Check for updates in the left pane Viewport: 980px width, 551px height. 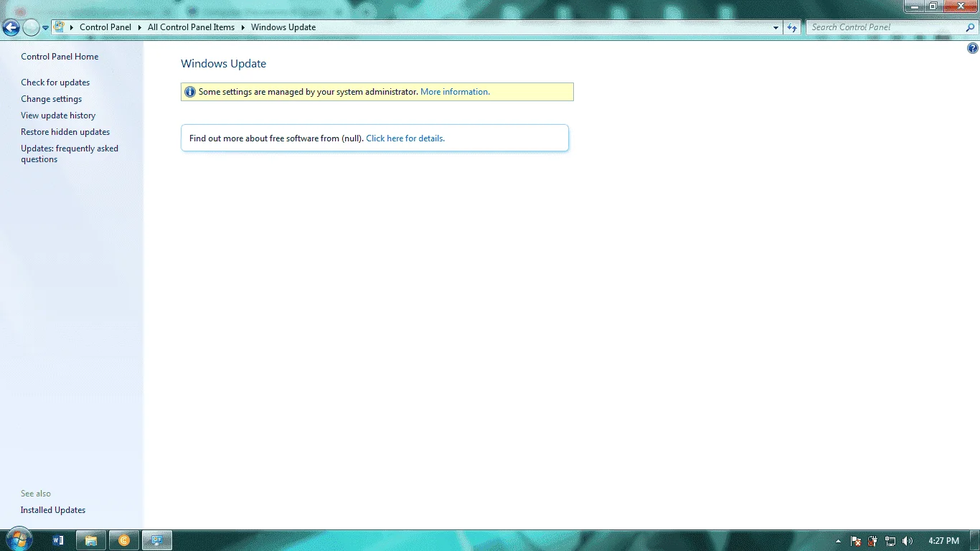coord(55,83)
